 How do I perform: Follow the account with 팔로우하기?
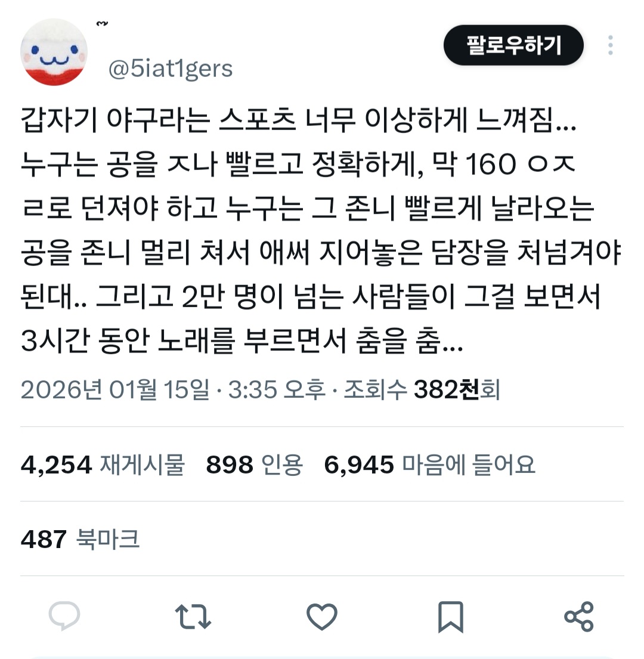[x=513, y=45]
